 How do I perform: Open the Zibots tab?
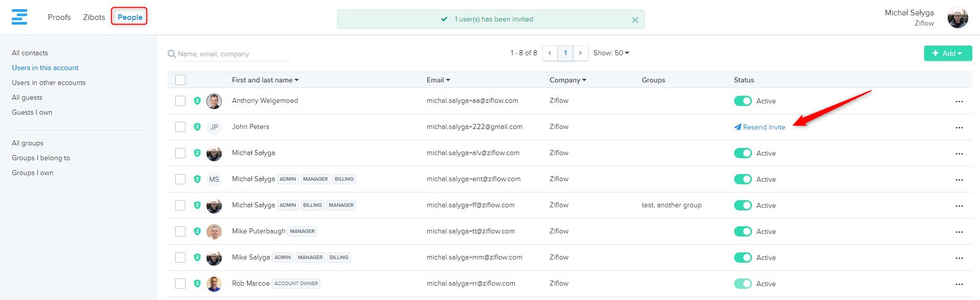coord(94,17)
